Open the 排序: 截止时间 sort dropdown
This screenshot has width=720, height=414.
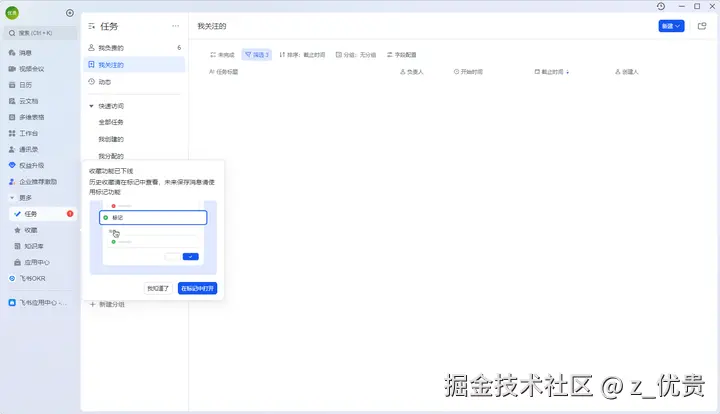[x=302, y=55]
